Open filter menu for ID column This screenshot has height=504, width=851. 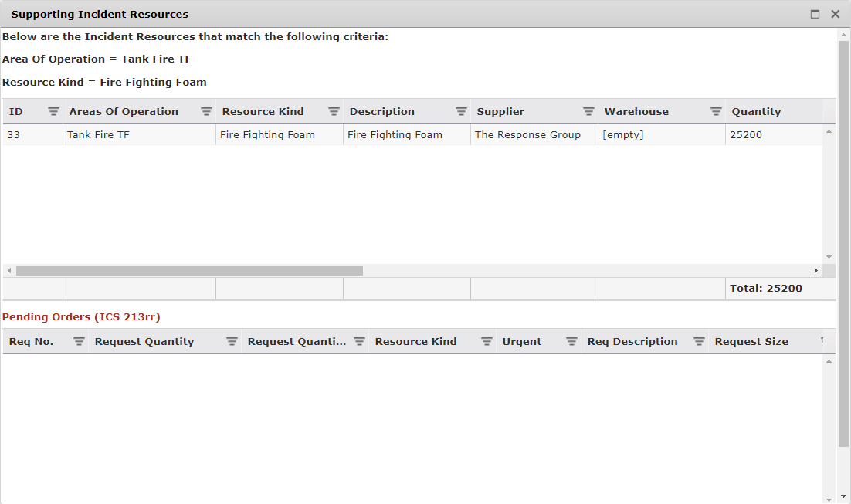[x=53, y=111]
